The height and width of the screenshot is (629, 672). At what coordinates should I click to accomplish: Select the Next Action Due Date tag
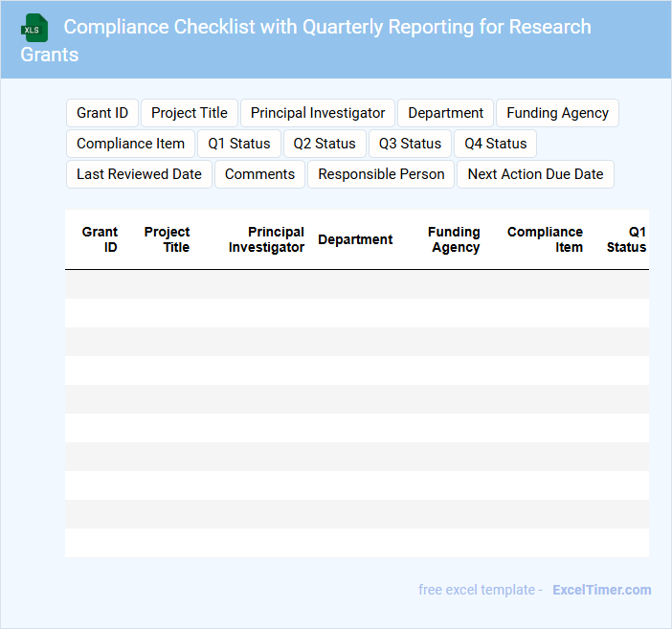click(x=535, y=174)
